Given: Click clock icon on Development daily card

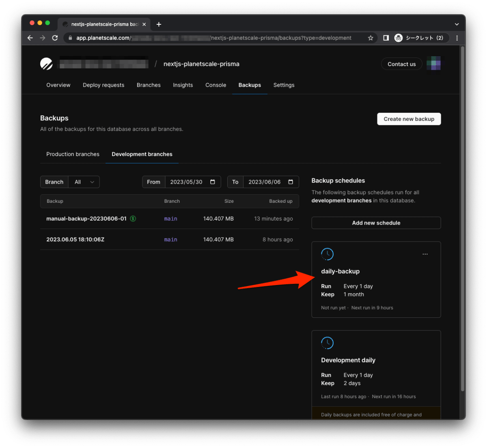Looking at the screenshot, I should pyautogui.click(x=327, y=343).
